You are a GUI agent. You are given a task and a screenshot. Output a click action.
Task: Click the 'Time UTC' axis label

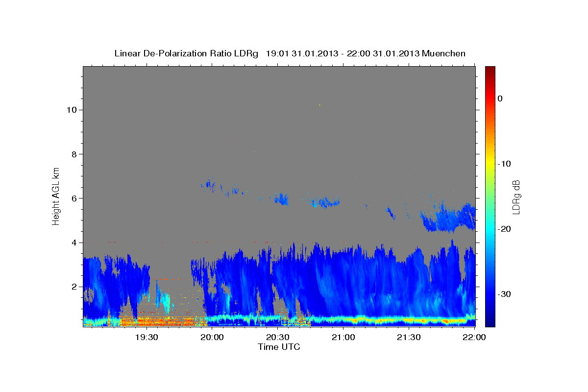[x=279, y=347]
